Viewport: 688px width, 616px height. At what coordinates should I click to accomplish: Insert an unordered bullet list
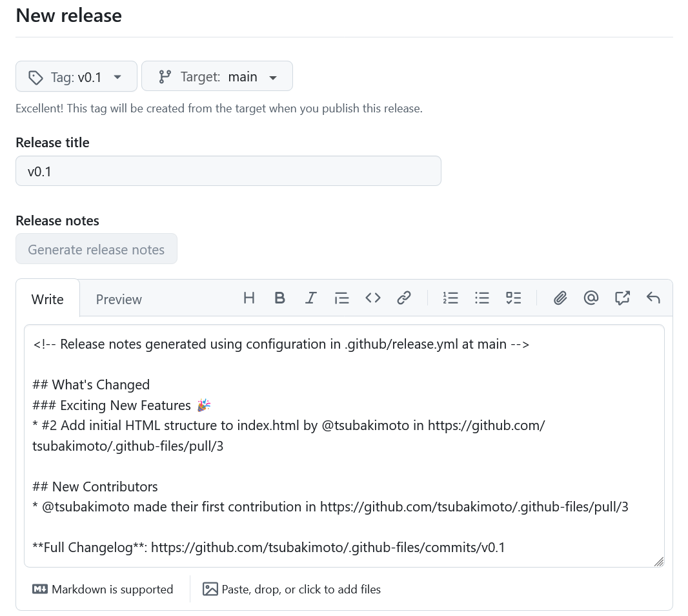tap(481, 298)
